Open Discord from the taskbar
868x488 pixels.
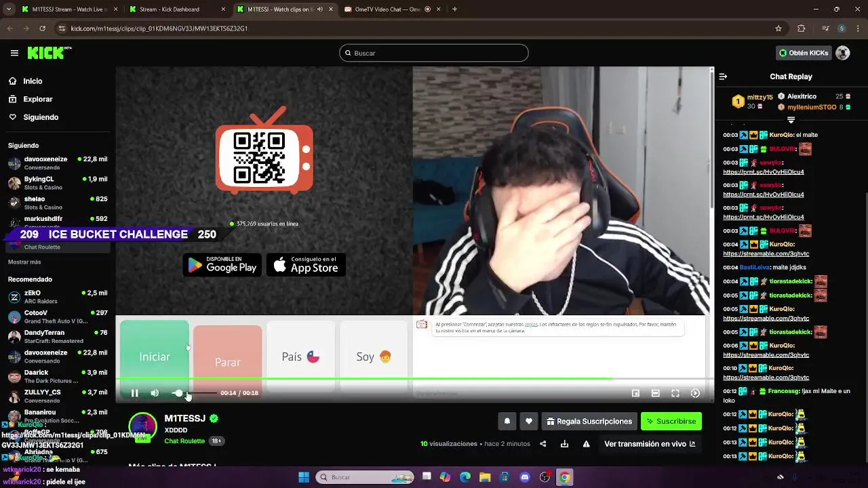(524, 477)
